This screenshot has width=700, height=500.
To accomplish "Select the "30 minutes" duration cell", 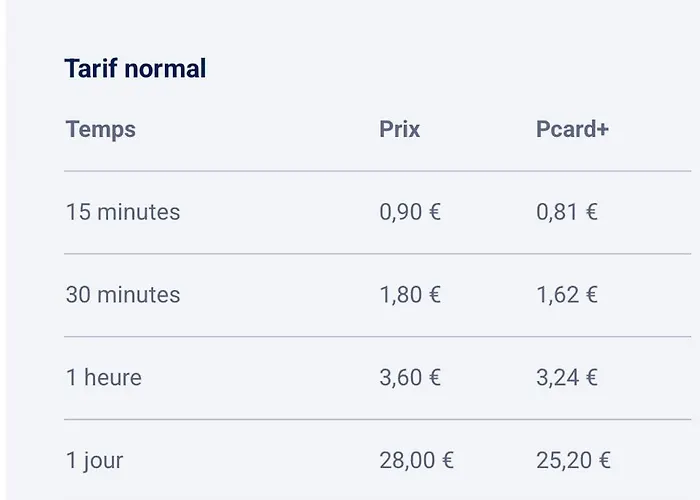I will pos(123,295).
